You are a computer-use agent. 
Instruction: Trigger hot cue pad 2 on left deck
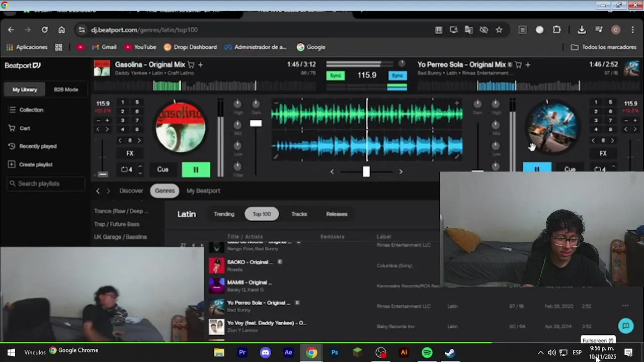[122, 112]
